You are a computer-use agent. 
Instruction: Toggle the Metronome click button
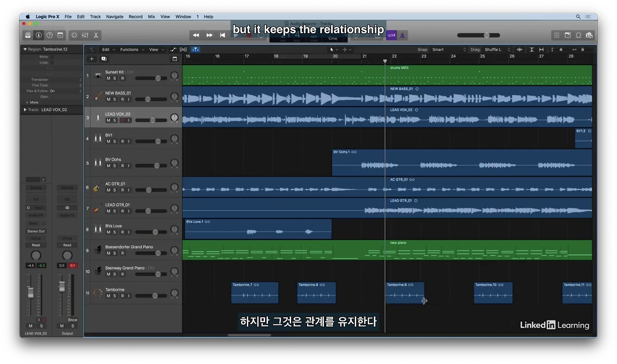(x=403, y=35)
